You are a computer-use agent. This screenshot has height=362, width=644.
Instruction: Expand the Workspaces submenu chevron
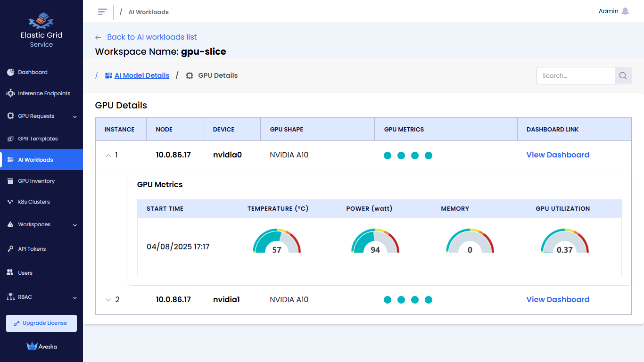click(x=74, y=225)
